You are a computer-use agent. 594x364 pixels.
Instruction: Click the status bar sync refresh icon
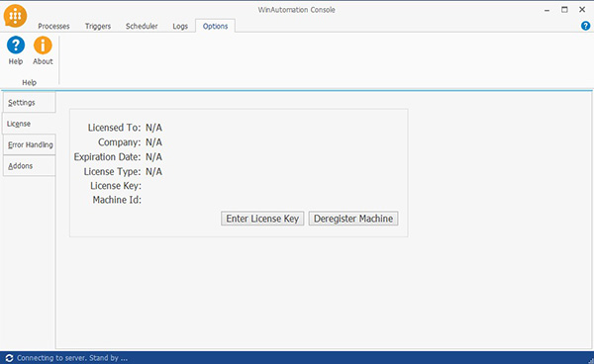(x=9, y=358)
